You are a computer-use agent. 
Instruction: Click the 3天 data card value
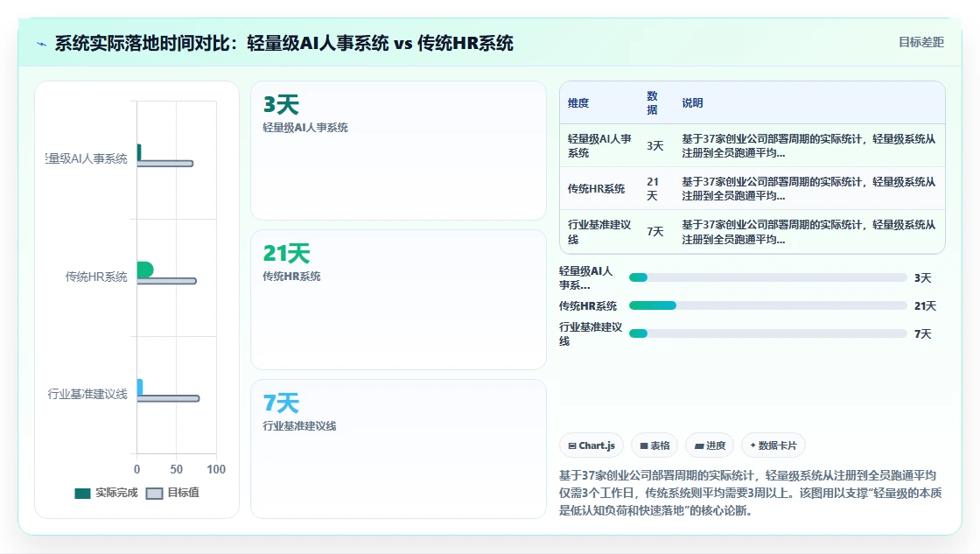[281, 104]
